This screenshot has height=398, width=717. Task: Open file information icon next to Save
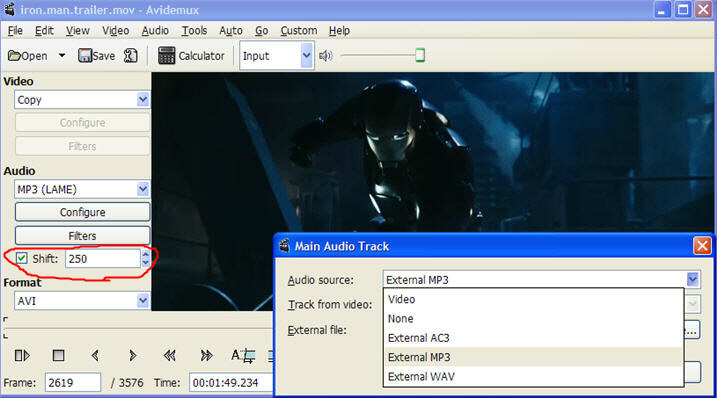(x=130, y=56)
